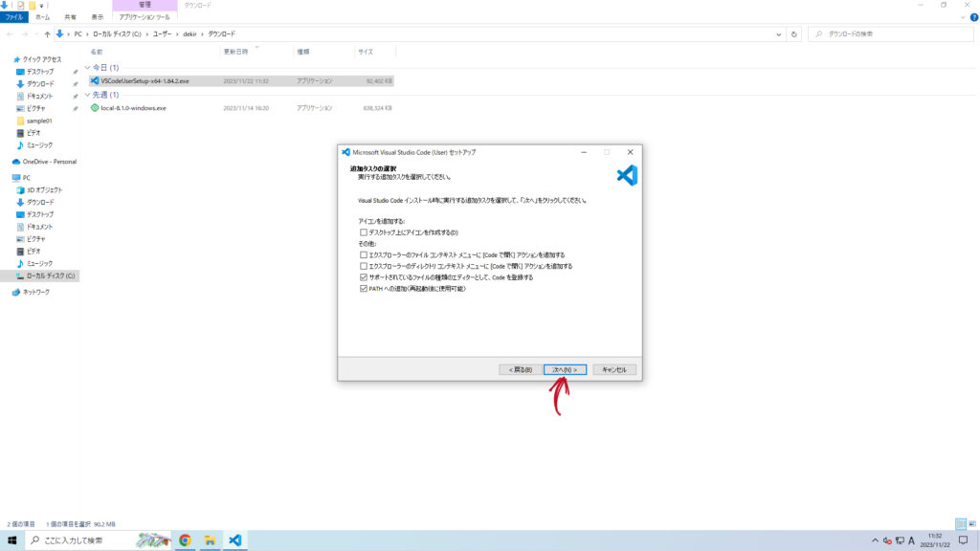Toggle the IME input mode 'A' indicator
This screenshot has height=551, width=980.
tap(911, 540)
